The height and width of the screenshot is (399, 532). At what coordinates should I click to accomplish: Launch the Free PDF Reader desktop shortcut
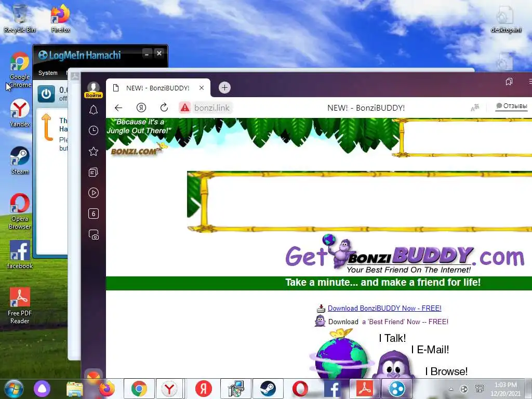pos(20,305)
